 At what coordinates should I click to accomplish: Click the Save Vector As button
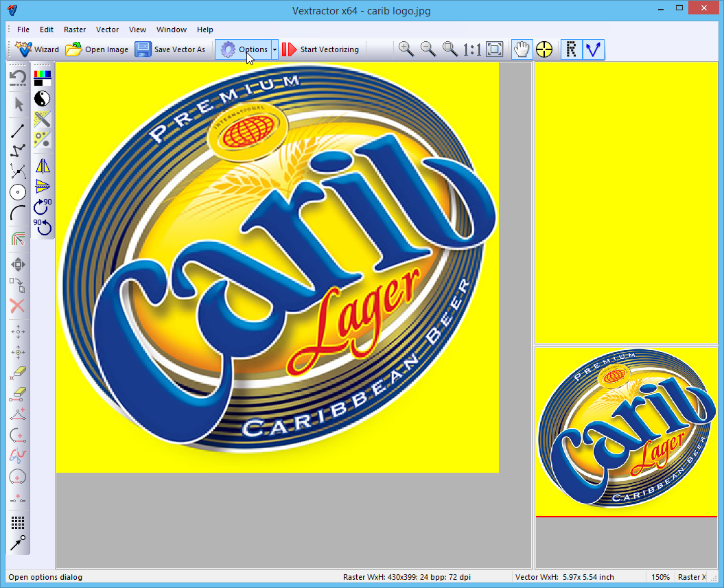(170, 49)
